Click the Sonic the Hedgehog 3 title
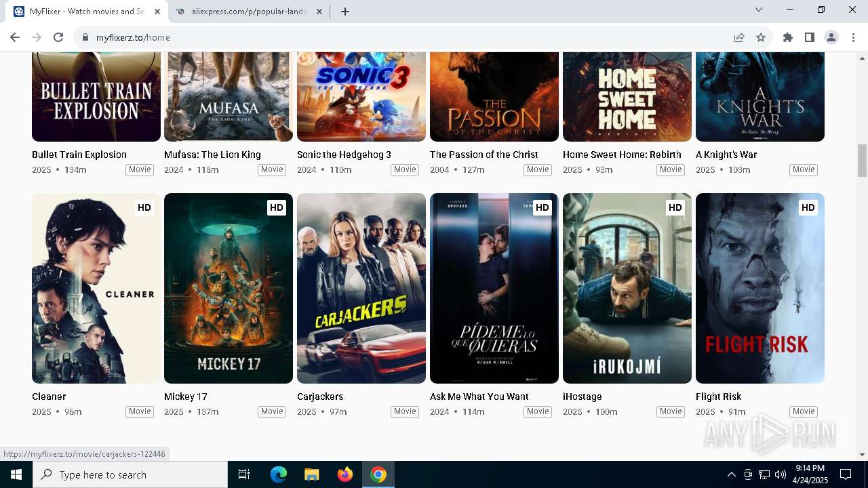 click(344, 155)
